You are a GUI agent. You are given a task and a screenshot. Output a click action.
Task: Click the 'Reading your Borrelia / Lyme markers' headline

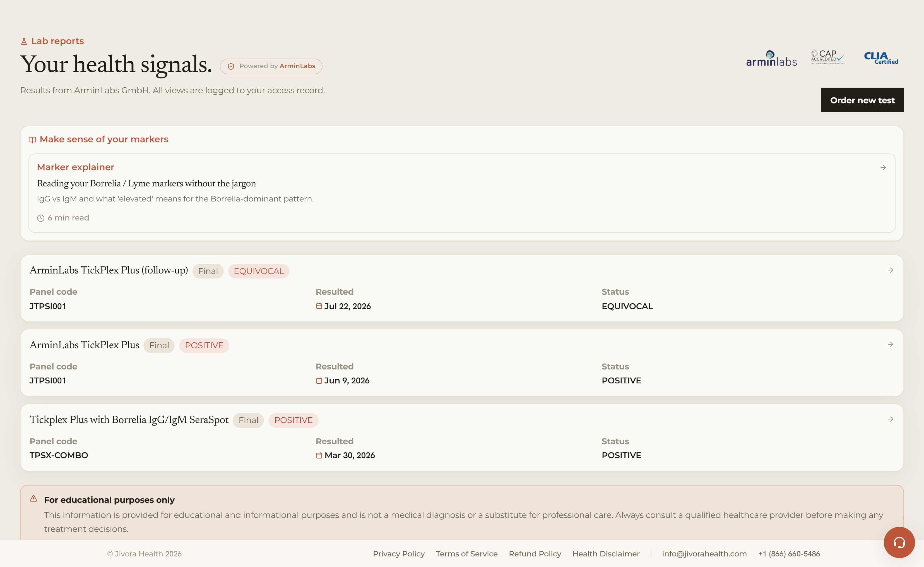[146, 183]
